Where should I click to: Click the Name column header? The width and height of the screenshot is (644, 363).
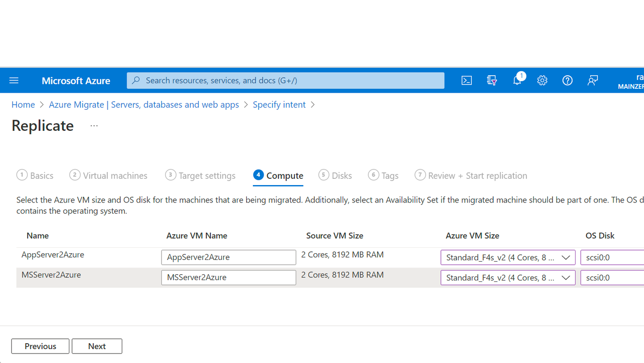[38, 236]
